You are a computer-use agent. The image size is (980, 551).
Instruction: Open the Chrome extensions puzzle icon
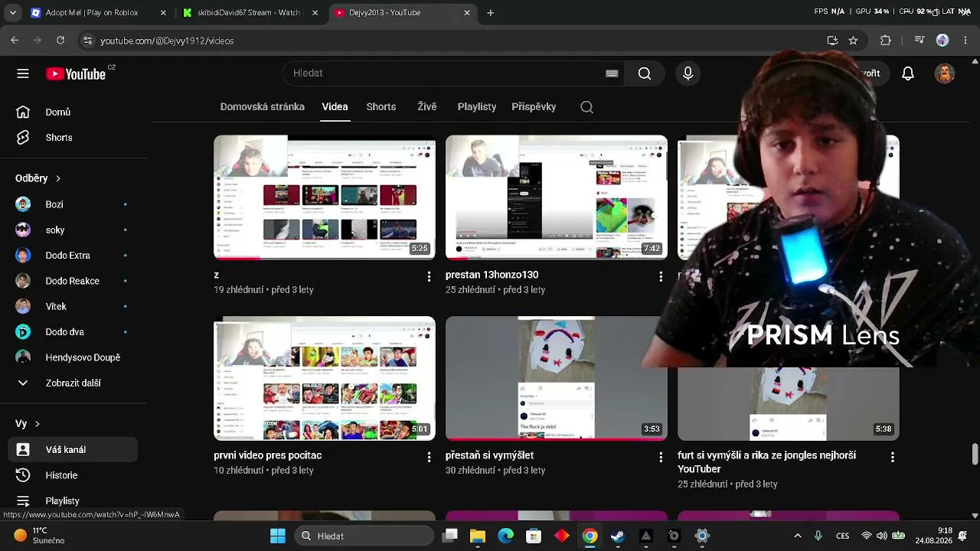[x=886, y=41]
